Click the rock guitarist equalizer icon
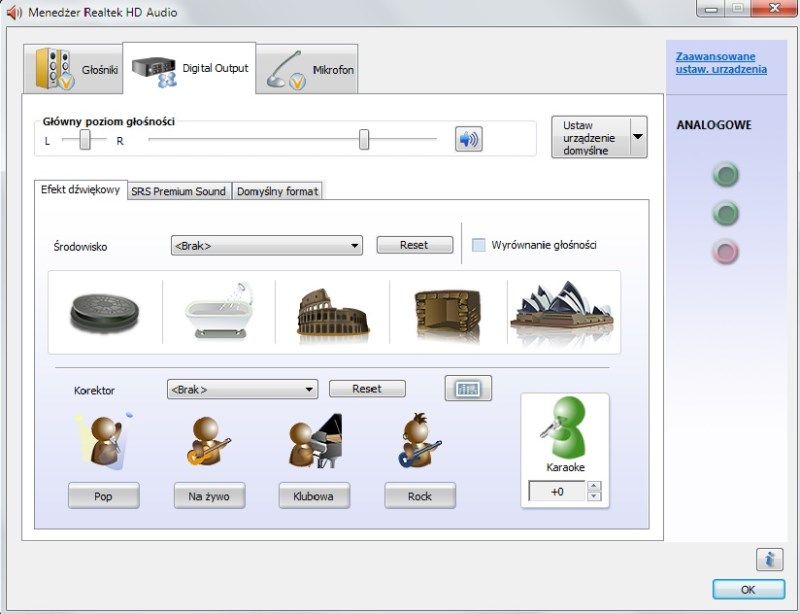The height and width of the screenshot is (614, 800). (419, 441)
